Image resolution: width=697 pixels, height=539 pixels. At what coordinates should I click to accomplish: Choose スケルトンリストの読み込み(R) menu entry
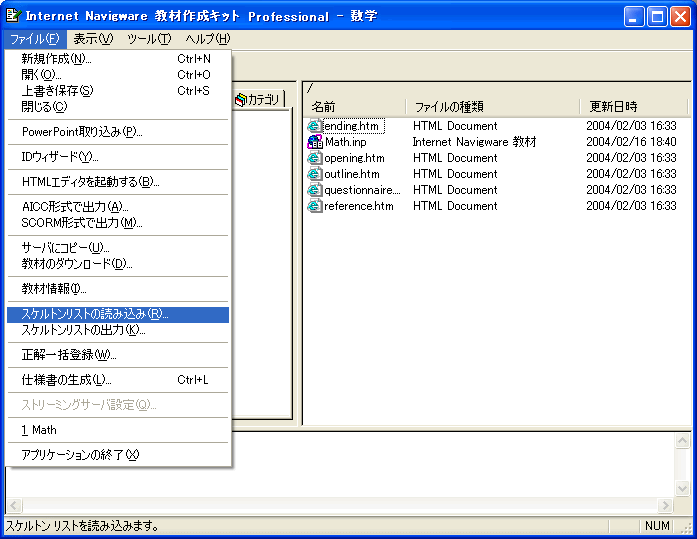118,314
